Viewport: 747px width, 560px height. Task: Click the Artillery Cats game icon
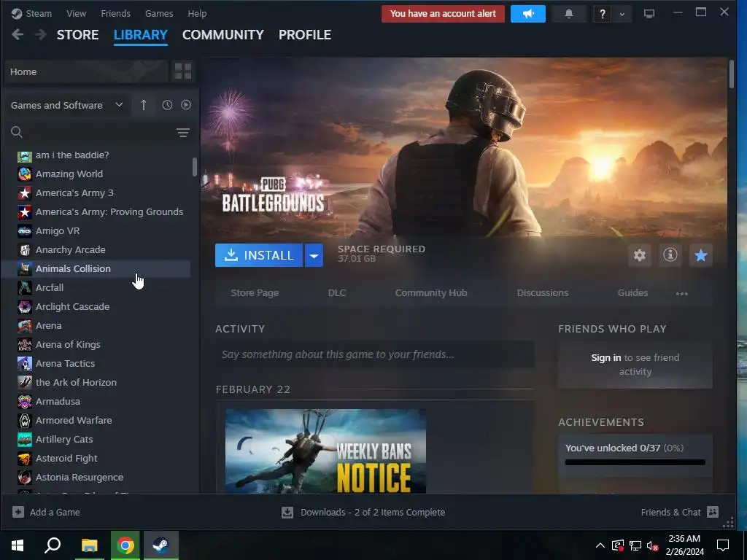pyautogui.click(x=25, y=440)
